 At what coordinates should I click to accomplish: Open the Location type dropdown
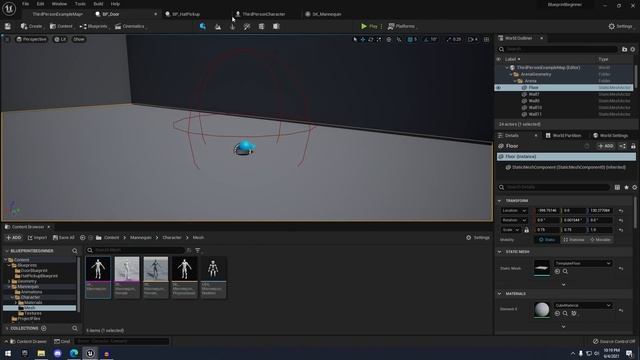coord(514,211)
